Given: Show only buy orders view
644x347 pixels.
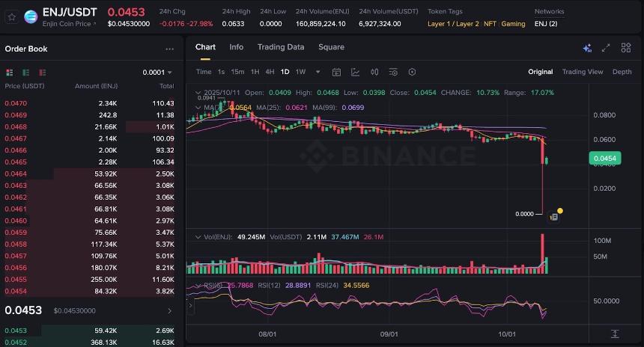Looking at the screenshot, I should (x=26, y=73).
